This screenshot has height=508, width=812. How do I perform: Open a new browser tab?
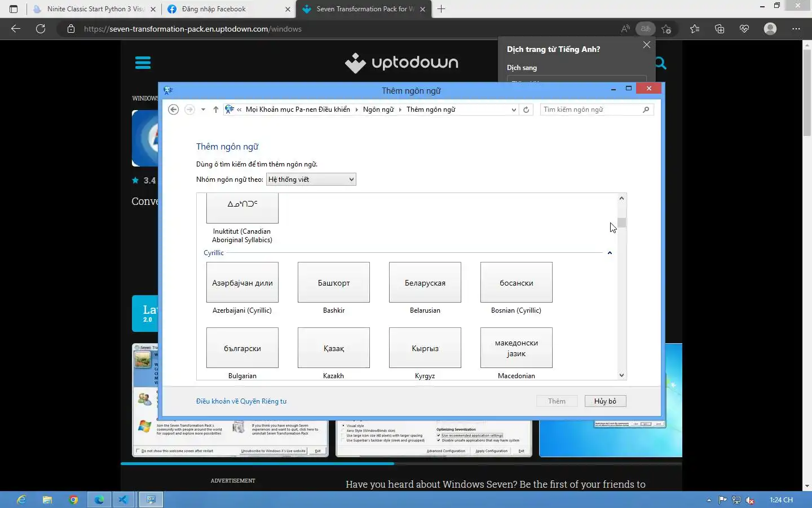[441, 9]
